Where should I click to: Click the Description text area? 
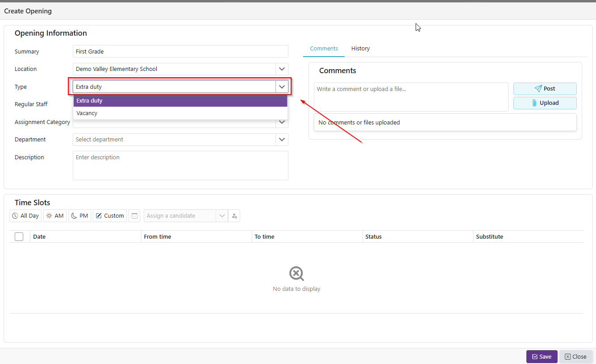tap(180, 165)
